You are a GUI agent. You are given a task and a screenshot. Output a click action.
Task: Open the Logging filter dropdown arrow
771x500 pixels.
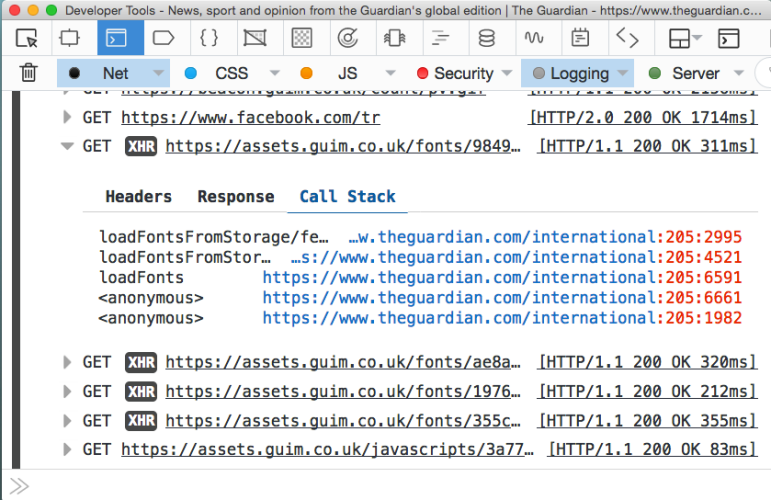tap(623, 73)
